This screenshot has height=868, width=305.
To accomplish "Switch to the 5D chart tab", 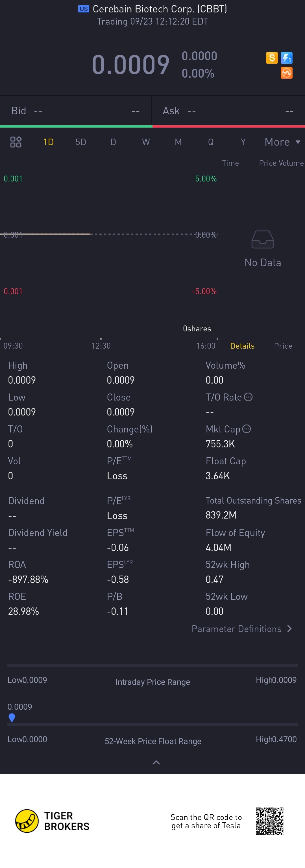I will click(81, 142).
